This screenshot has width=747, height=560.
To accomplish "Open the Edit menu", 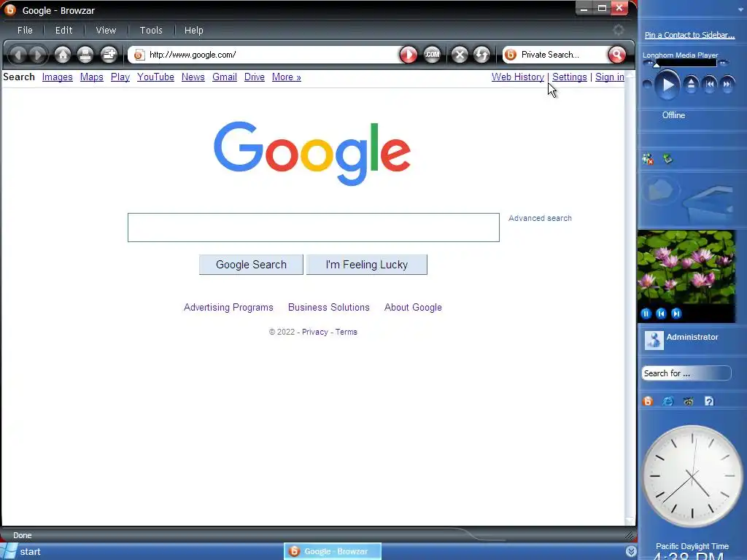I will click(x=64, y=30).
